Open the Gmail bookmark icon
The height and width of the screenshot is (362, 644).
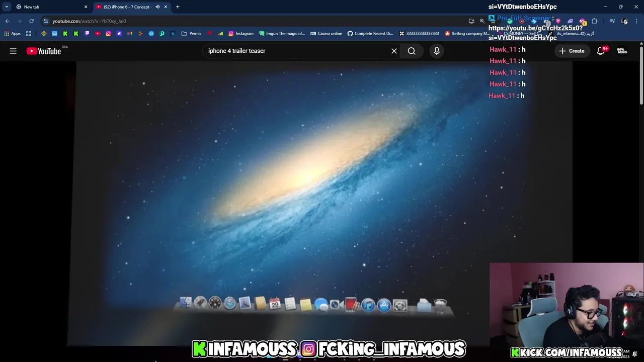pyautogui.click(x=130, y=34)
